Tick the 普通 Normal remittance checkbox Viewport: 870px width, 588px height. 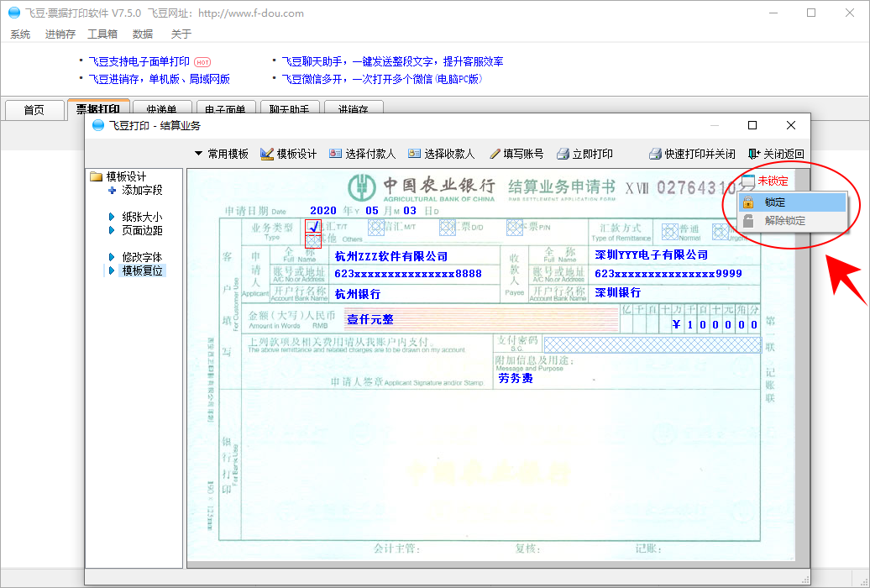tap(669, 232)
